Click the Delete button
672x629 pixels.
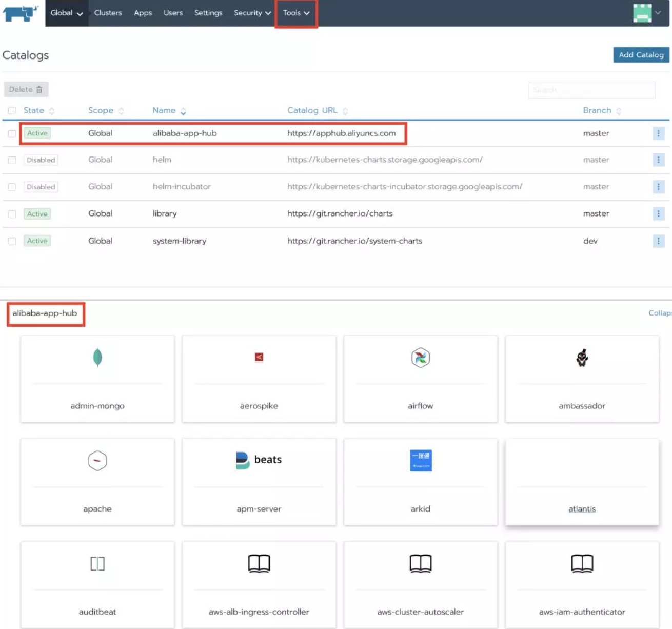click(26, 89)
